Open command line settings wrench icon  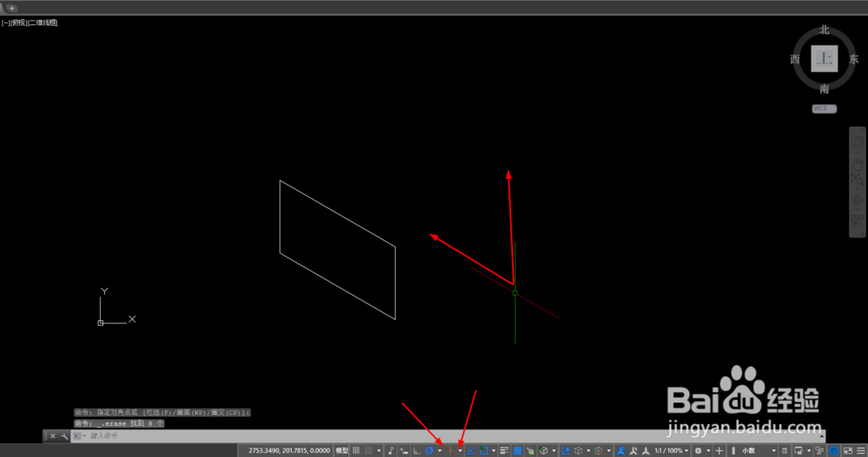tap(64, 436)
